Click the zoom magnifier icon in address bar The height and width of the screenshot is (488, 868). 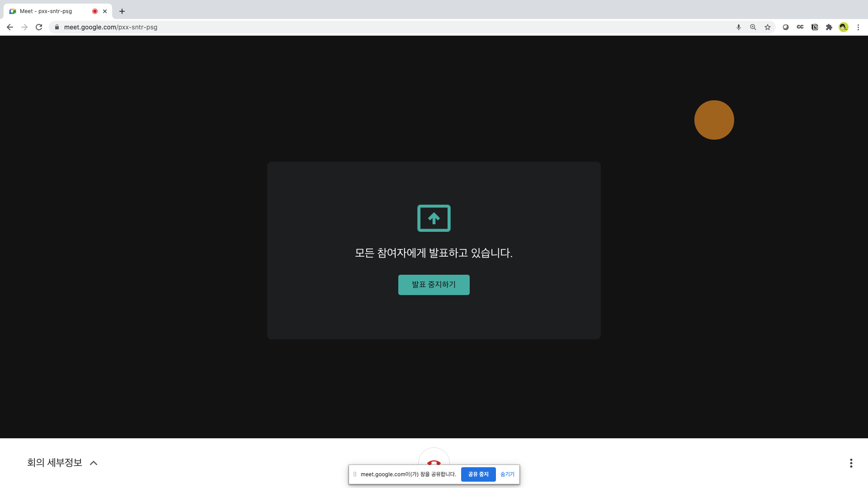pos(753,27)
